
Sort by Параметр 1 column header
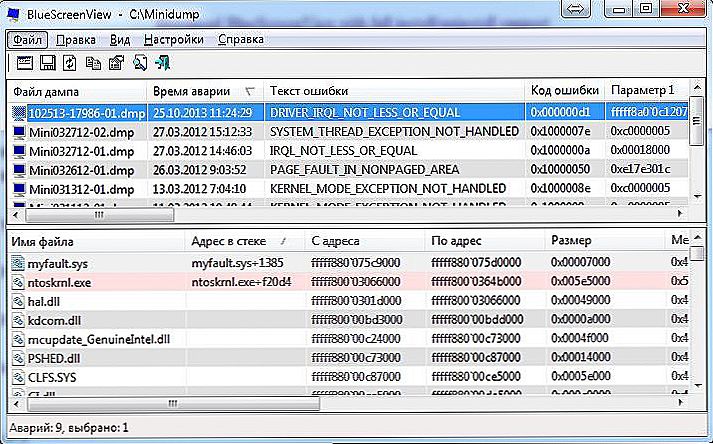coord(647,91)
